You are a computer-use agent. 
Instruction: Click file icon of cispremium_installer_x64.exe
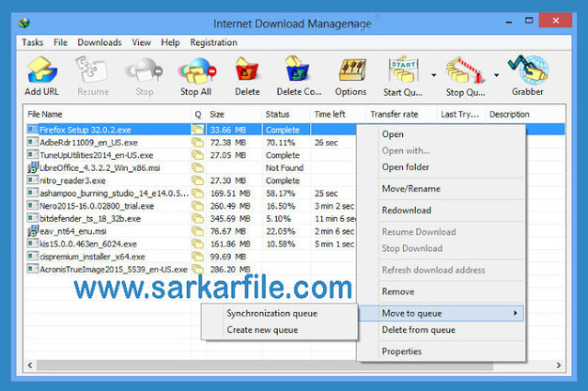point(33,257)
